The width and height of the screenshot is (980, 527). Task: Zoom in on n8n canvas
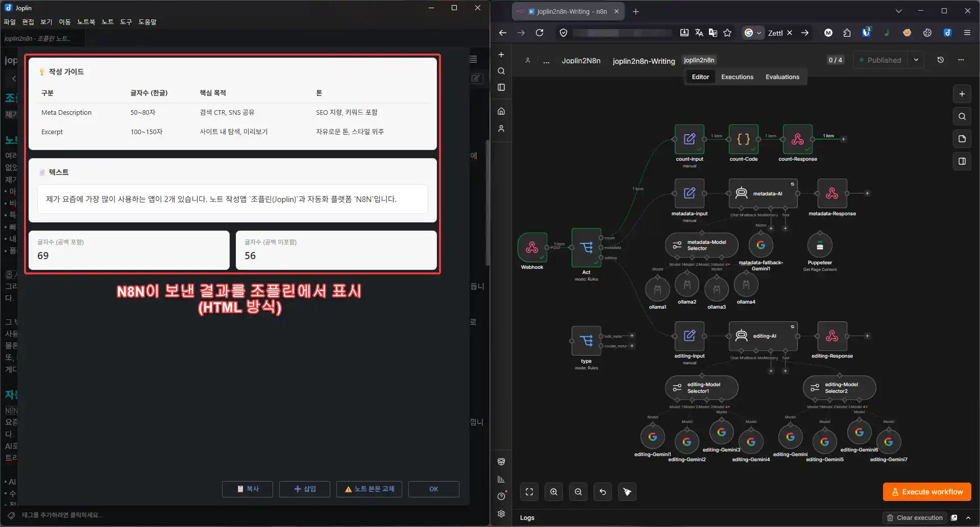pyautogui.click(x=554, y=492)
